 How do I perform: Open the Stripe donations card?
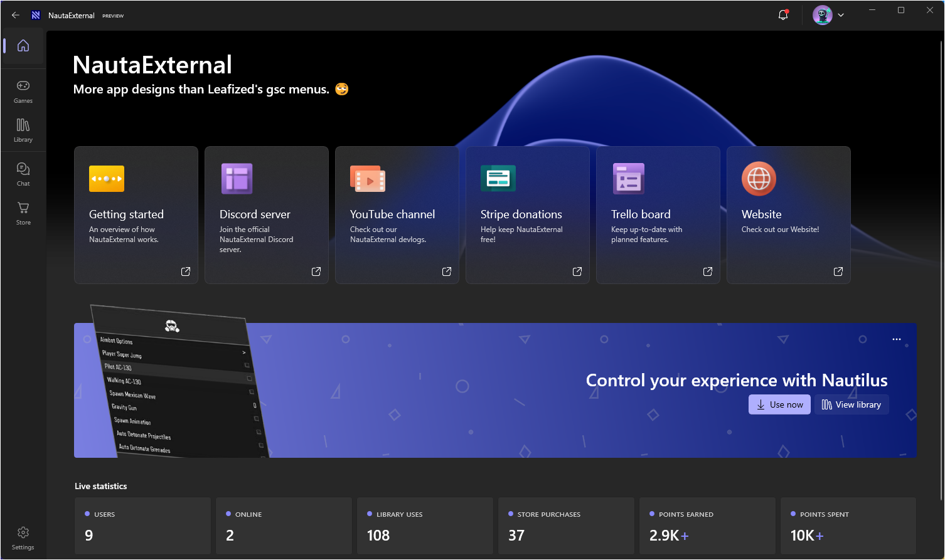coord(528,215)
